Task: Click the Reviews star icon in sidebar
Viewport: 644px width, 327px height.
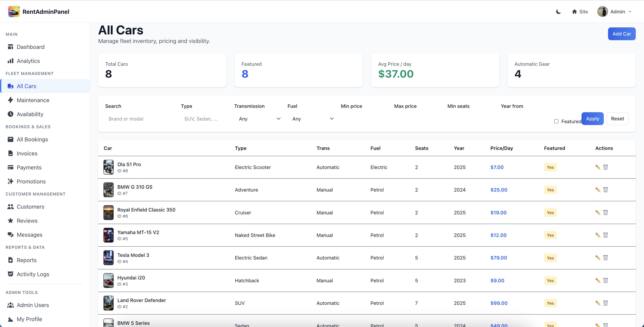Action: (x=11, y=221)
